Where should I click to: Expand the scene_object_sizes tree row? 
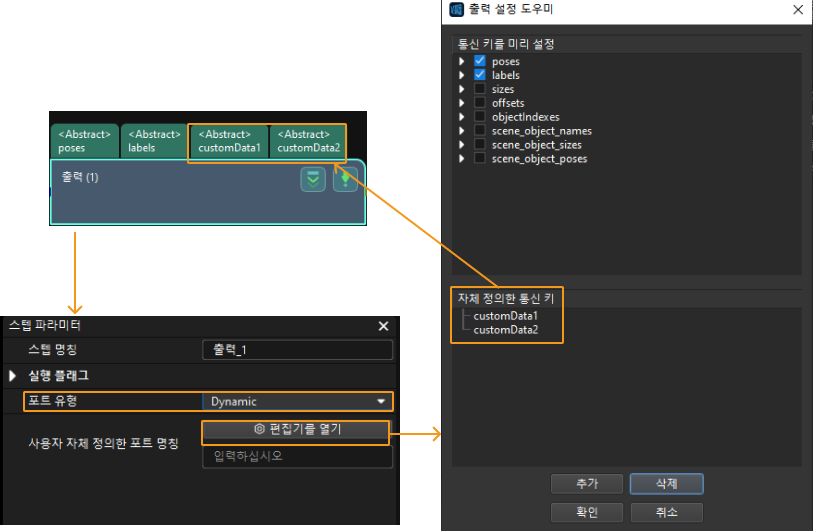click(461, 145)
